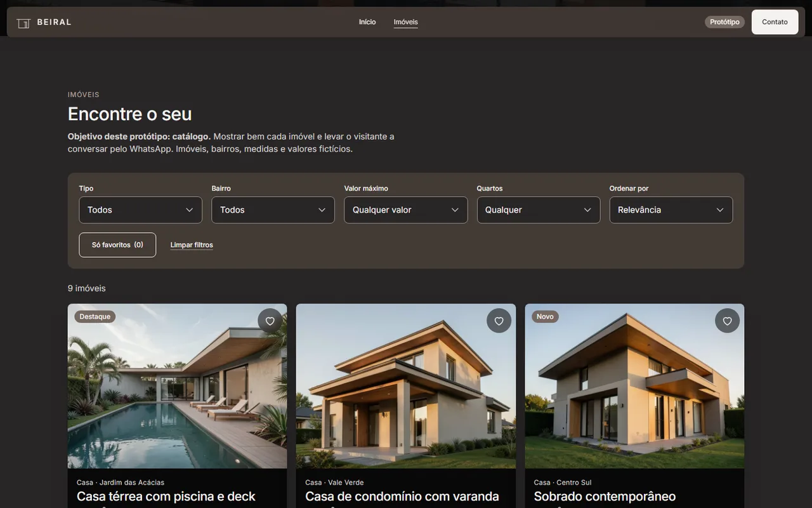The image size is (812, 508).
Task: Favorite the Casa térrea com piscina listing
Action: (270, 321)
